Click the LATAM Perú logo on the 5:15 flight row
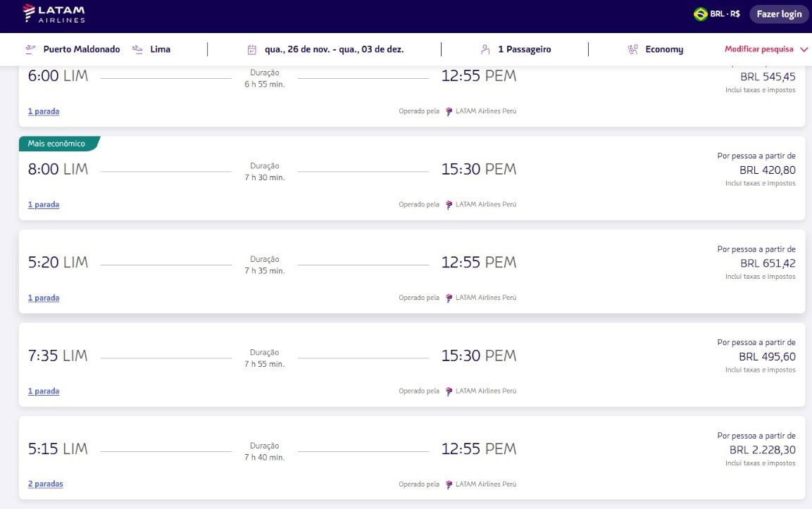 click(449, 484)
